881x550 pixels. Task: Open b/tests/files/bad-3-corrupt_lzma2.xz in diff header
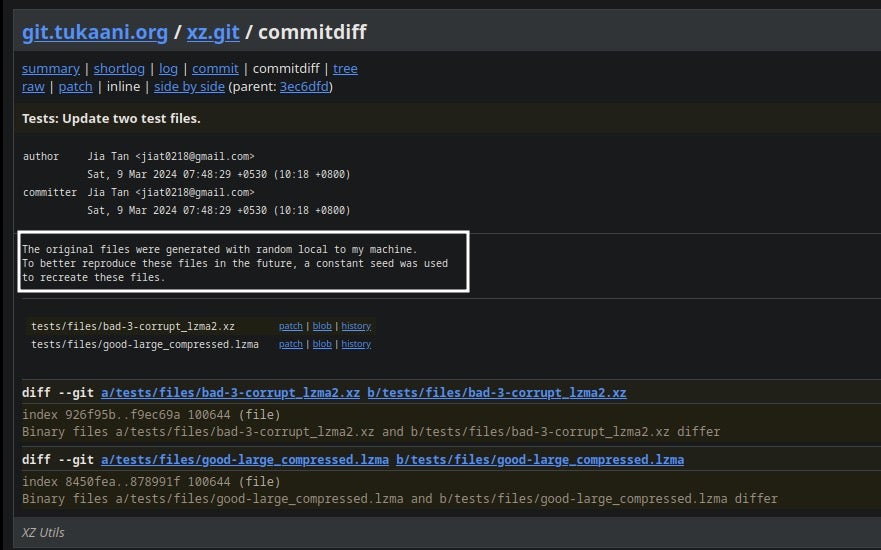tap(496, 393)
